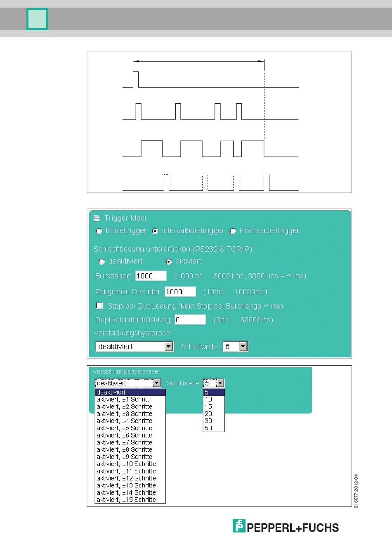Select aktiviert, ±3 Schritte option
The image size is (392, 556).
tap(130, 414)
